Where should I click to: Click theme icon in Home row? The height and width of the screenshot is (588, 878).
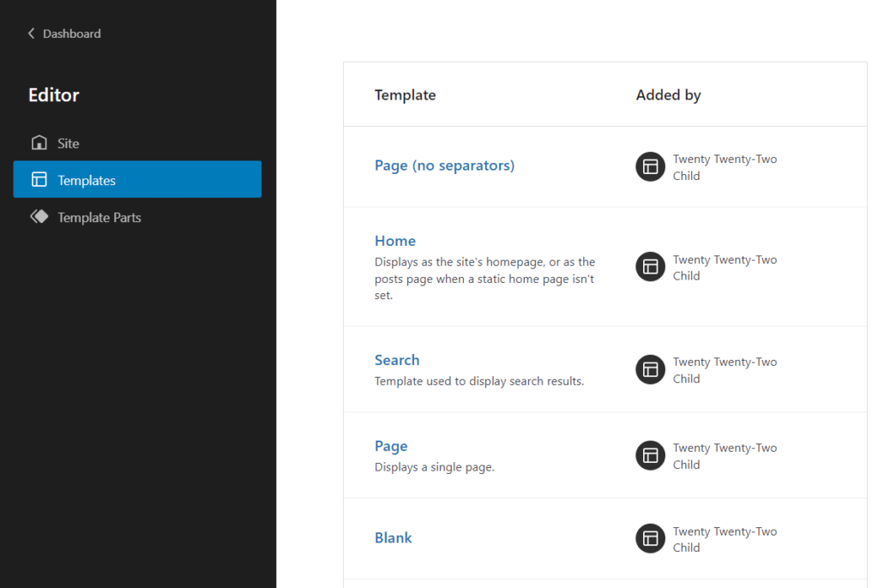(x=650, y=267)
